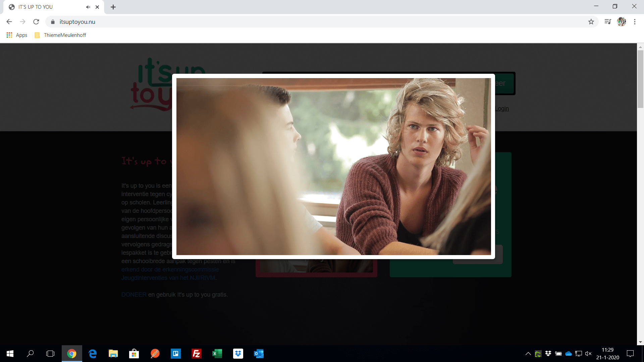Open the Apps bookmark shortcut

pyautogui.click(x=17, y=35)
